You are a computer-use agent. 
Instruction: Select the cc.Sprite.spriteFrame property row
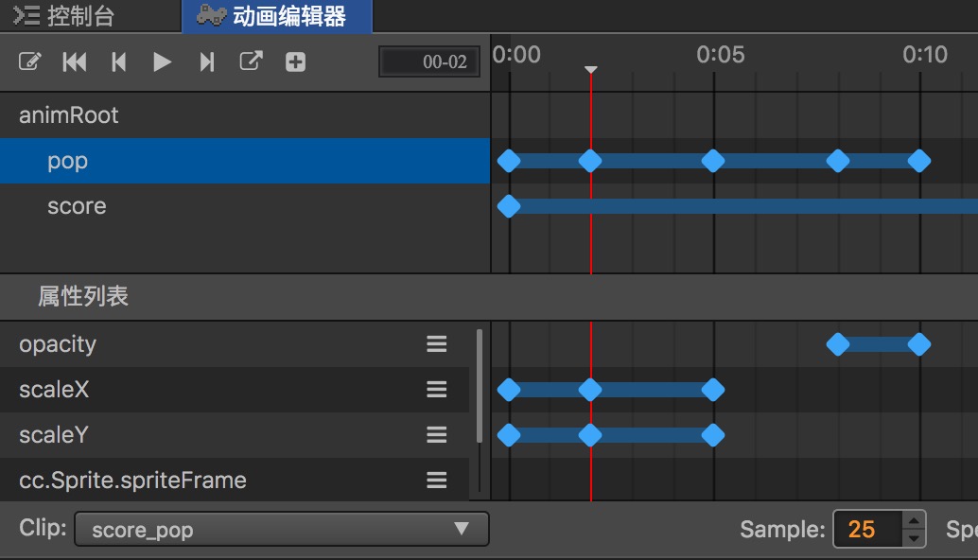[235, 480]
